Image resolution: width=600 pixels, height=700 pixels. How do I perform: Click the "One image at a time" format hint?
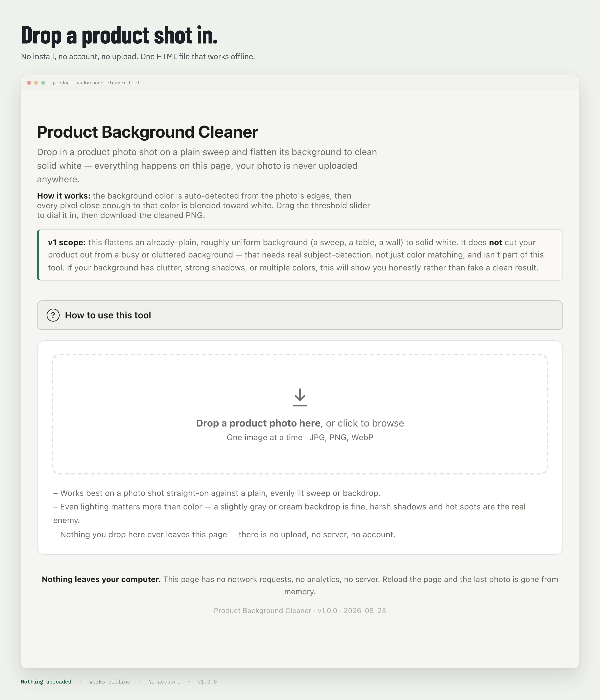(x=300, y=438)
